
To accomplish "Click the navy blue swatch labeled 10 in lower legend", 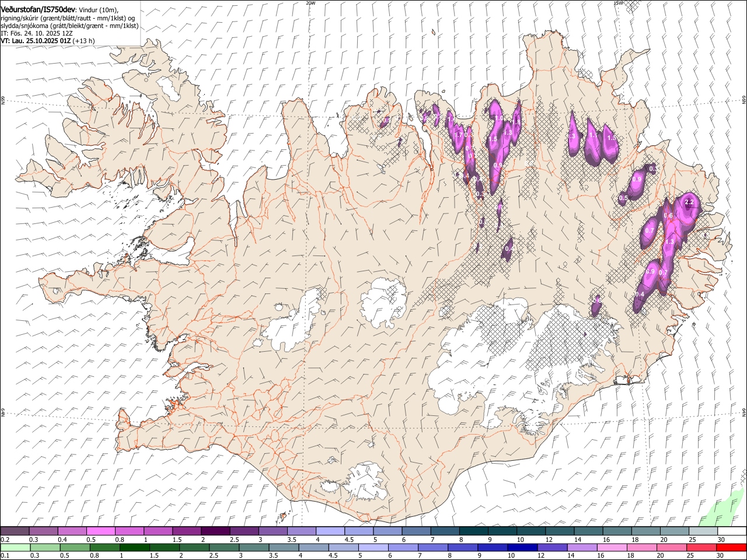I will coord(522,547).
